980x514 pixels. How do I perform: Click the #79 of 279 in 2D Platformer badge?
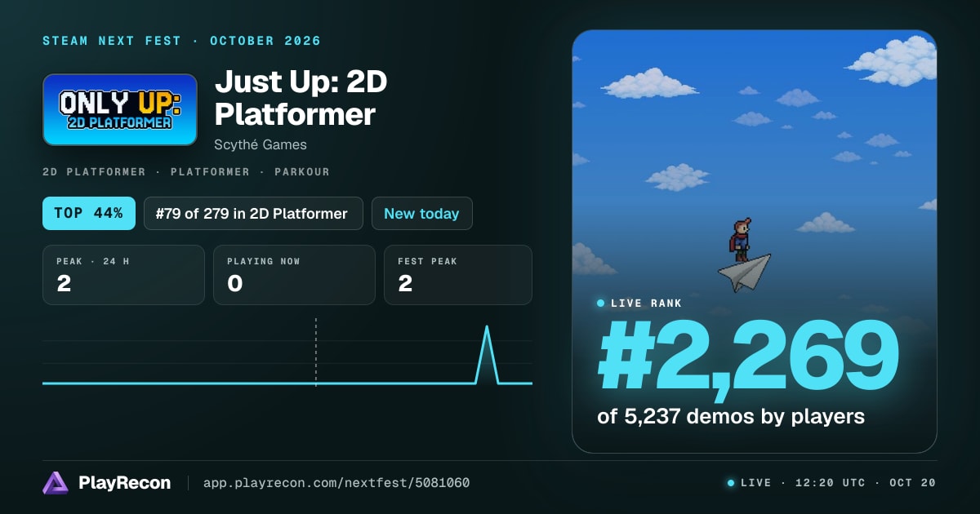(x=253, y=213)
